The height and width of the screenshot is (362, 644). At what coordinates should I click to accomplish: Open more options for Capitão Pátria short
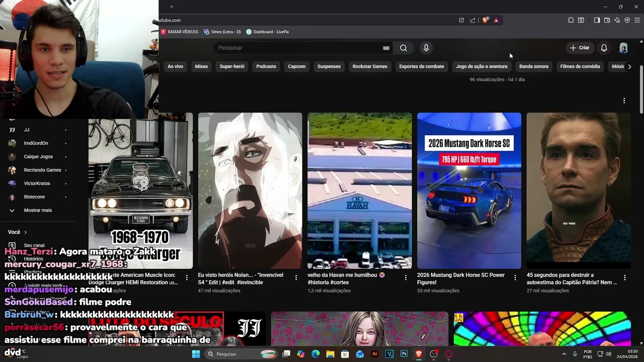click(x=624, y=278)
